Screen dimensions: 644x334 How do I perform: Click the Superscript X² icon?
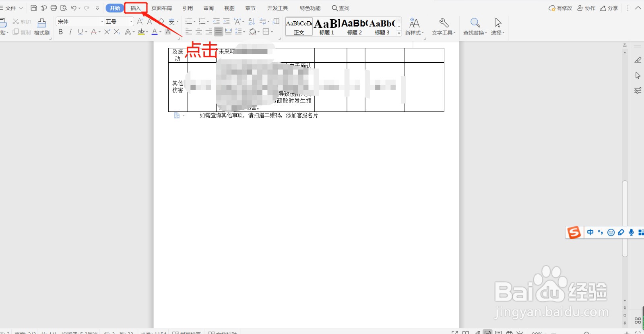click(107, 32)
